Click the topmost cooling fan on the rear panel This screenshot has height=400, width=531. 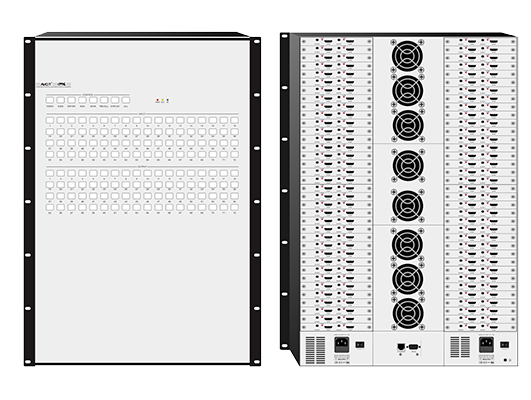[407, 56]
